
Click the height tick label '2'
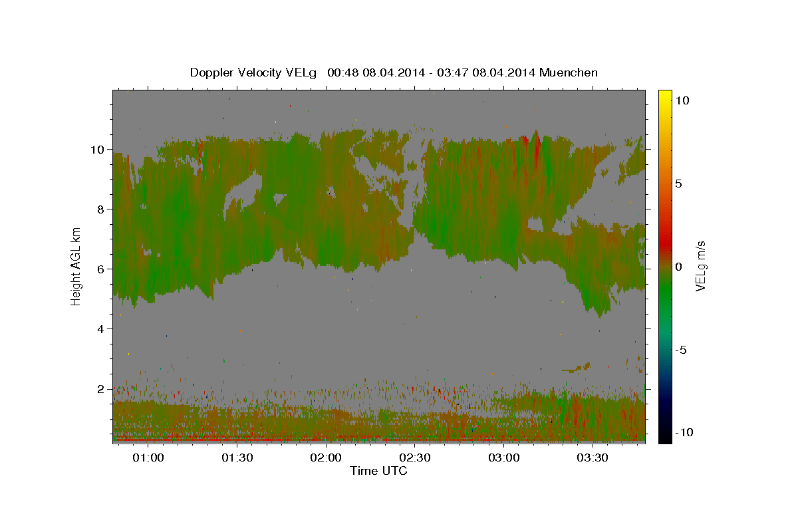(x=101, y=389)
